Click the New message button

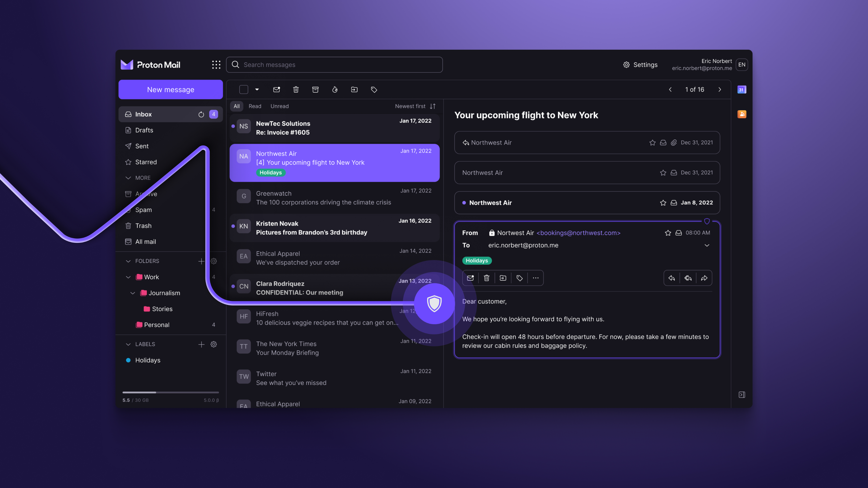[170, 90]
